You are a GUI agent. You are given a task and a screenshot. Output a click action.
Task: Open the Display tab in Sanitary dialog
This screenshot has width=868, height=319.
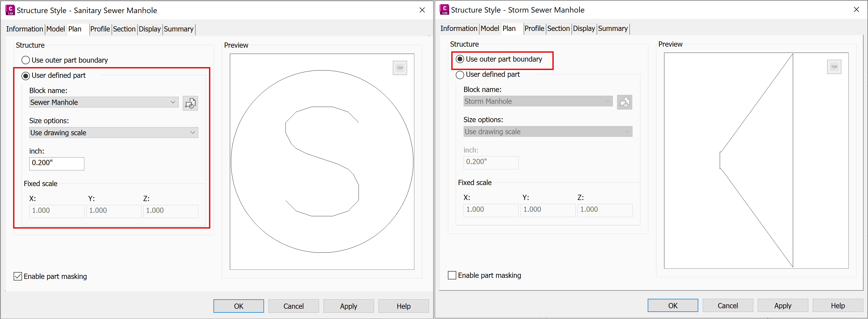150,29
